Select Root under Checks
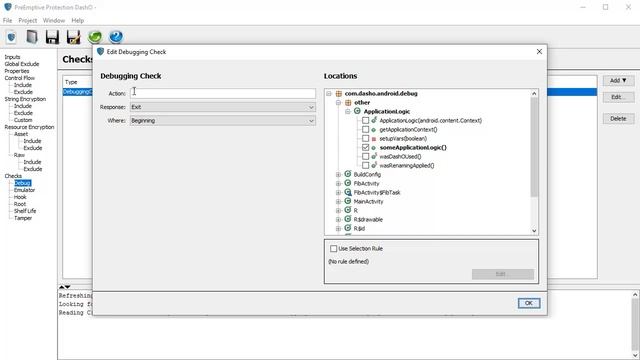The image size is (640, 360). click(x=20, y=204)
